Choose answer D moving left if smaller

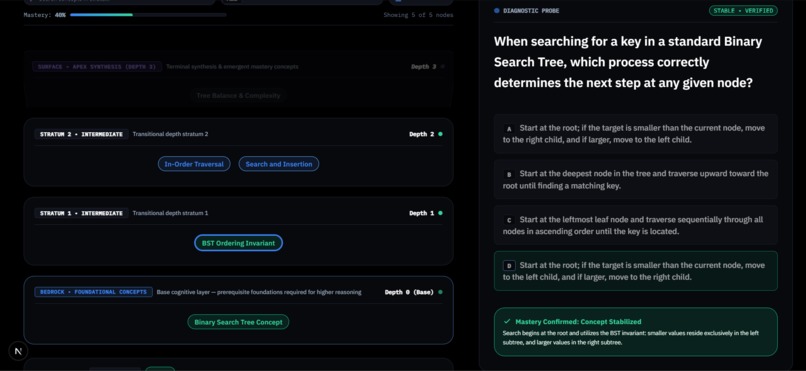[636, 271]
